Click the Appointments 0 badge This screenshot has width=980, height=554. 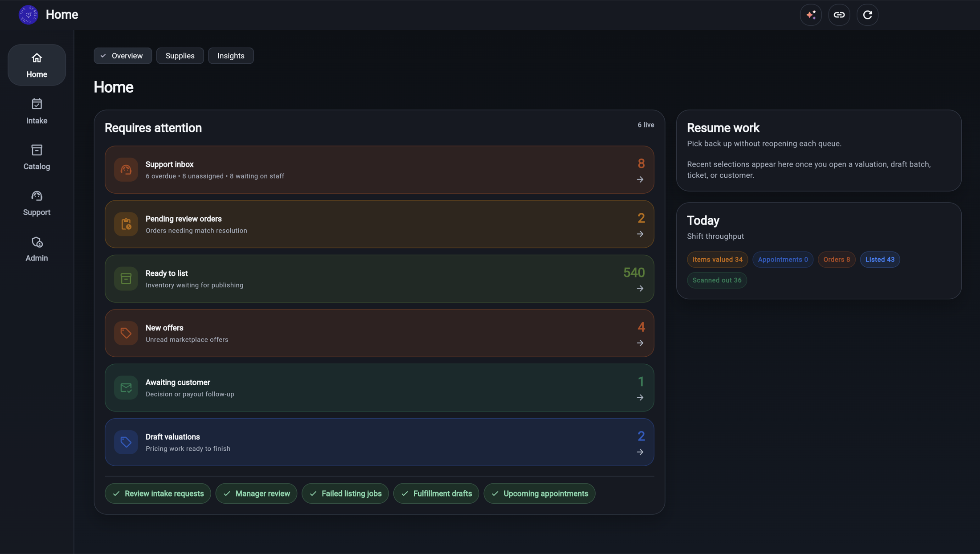783,260
